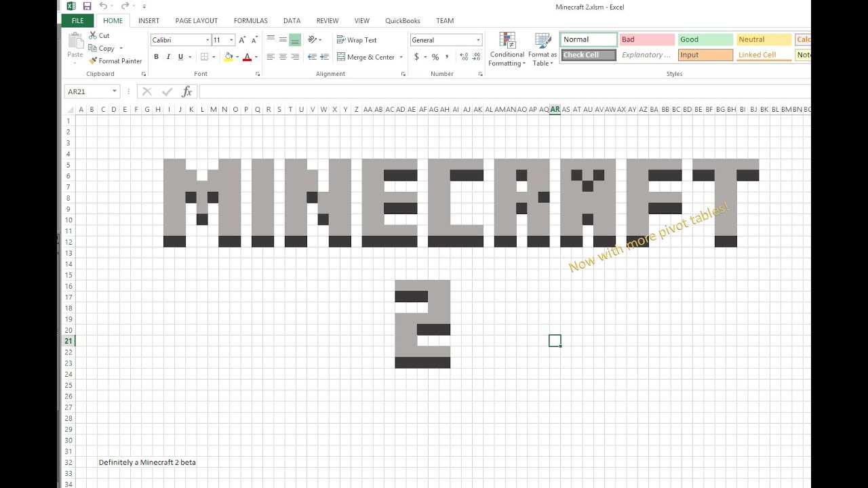Open Clipboard pane launcher

143,74
